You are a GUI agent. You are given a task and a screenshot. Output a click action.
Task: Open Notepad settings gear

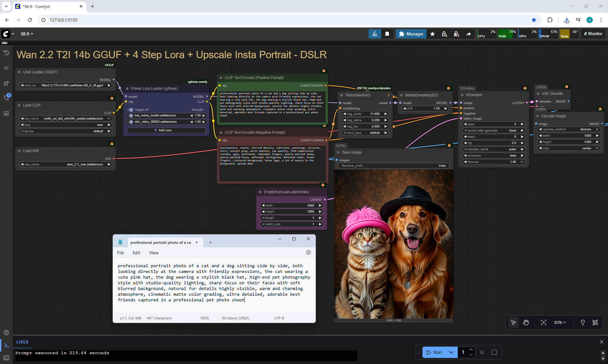pyautogui.click(x=308, y=252)
